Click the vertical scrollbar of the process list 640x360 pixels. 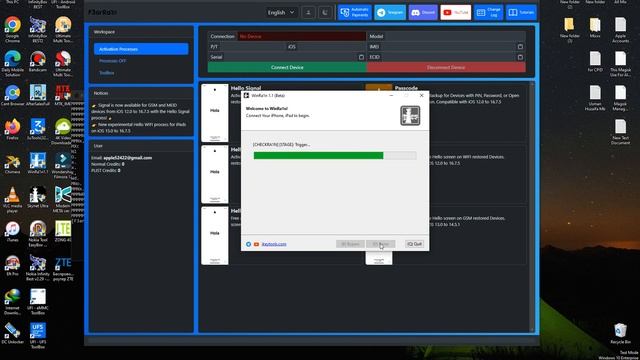[x=531, y=206]
